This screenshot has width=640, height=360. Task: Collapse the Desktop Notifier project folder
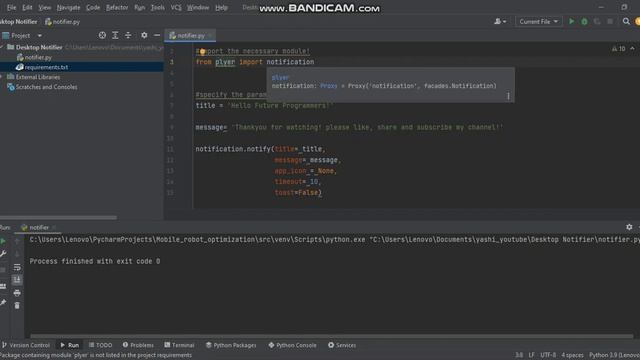tap(3, 47)
